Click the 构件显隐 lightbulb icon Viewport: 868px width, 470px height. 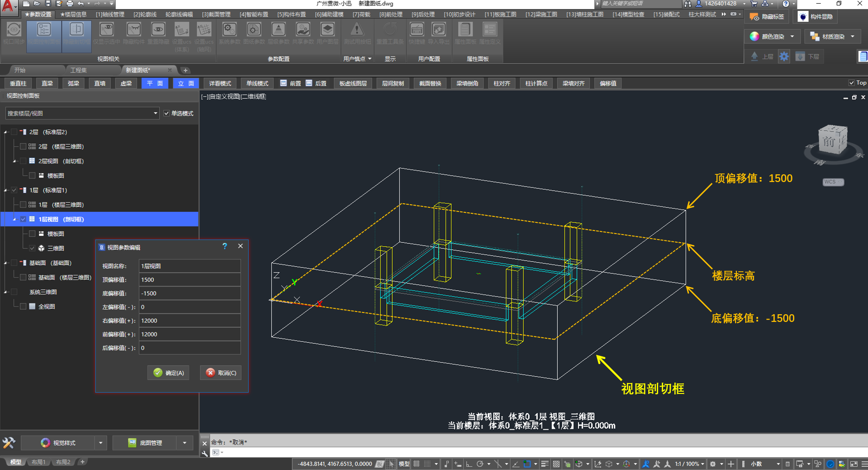pos(803,17)
